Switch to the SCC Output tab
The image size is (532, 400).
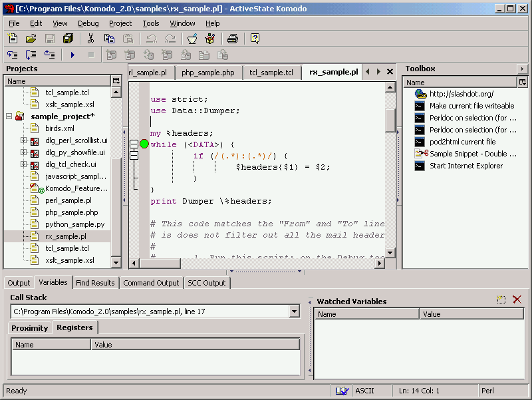pyautogui.click(x=207, y=283)
